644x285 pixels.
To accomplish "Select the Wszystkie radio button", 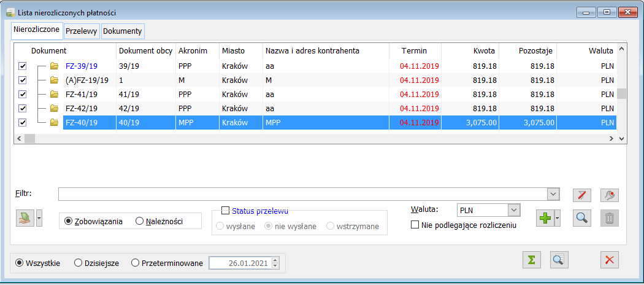I will 19,263.
